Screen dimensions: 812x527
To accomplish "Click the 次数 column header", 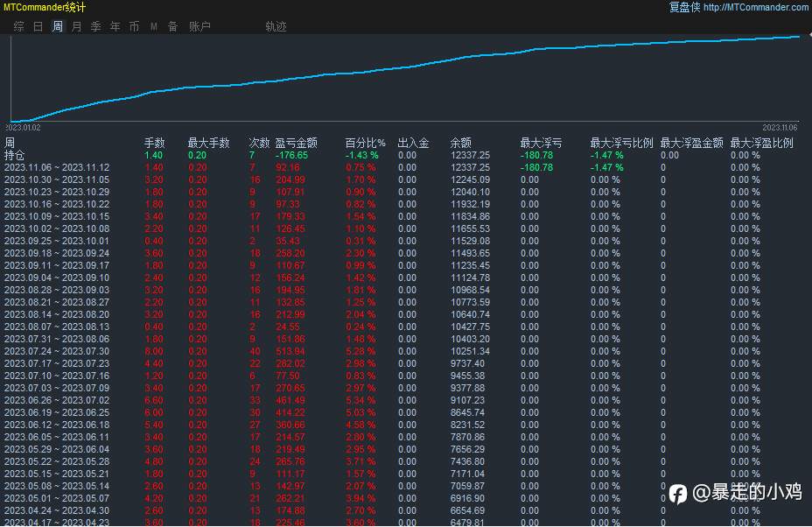I will click(x=259, y=143).
